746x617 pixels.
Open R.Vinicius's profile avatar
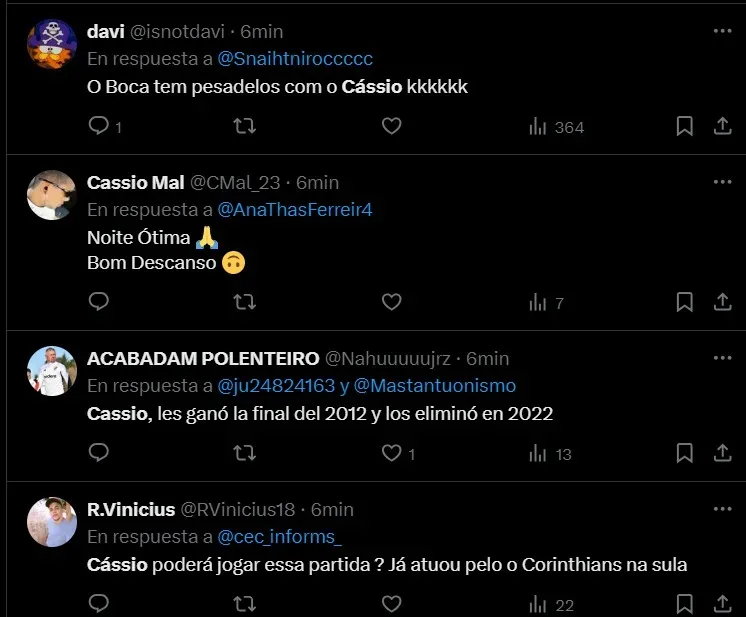[x=52, y=522]
